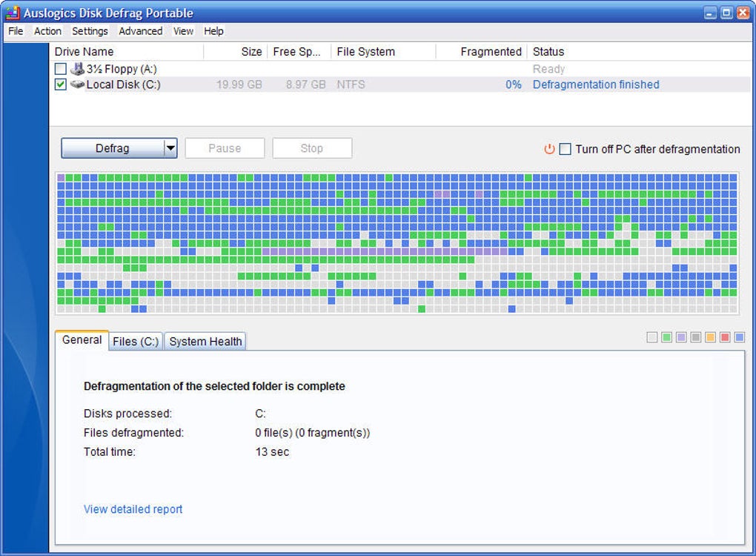Click the orange legend swatch
The height and width of the screenshot is (556, 756).
[x=710, y=337]
